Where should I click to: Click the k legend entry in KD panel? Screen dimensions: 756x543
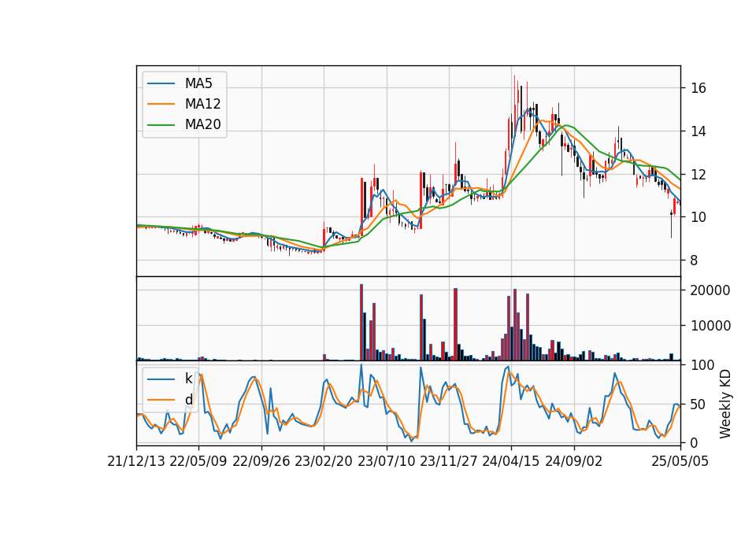click(170, 379)
